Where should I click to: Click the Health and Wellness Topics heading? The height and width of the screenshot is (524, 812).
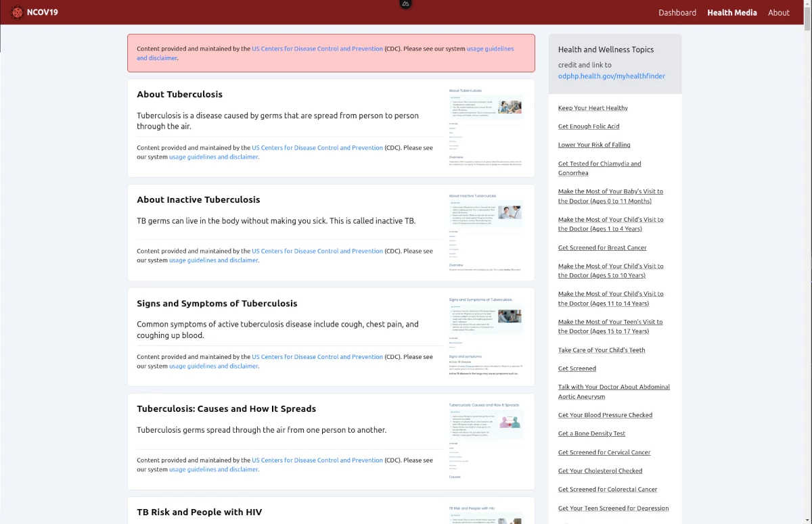pyautogui.click(x=606, y=49)
